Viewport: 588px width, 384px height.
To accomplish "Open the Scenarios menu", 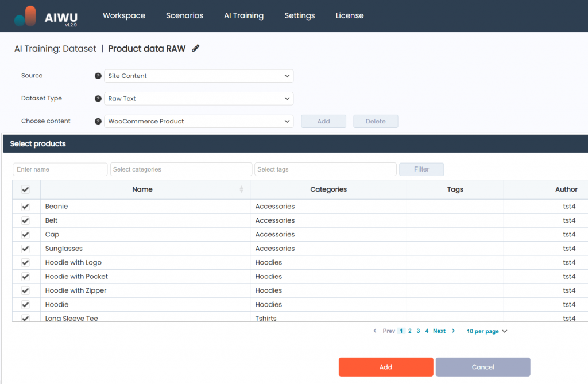I will [184, 15].
